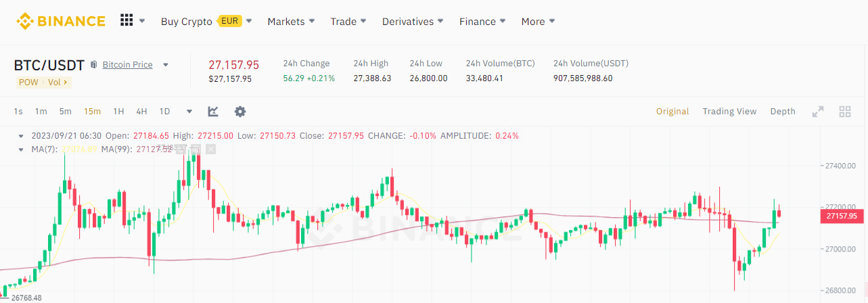The height and width of the screenshot is (303, 868).
Task: Collapse the OHLC data row arrow
Action: [x=21, y=135]
